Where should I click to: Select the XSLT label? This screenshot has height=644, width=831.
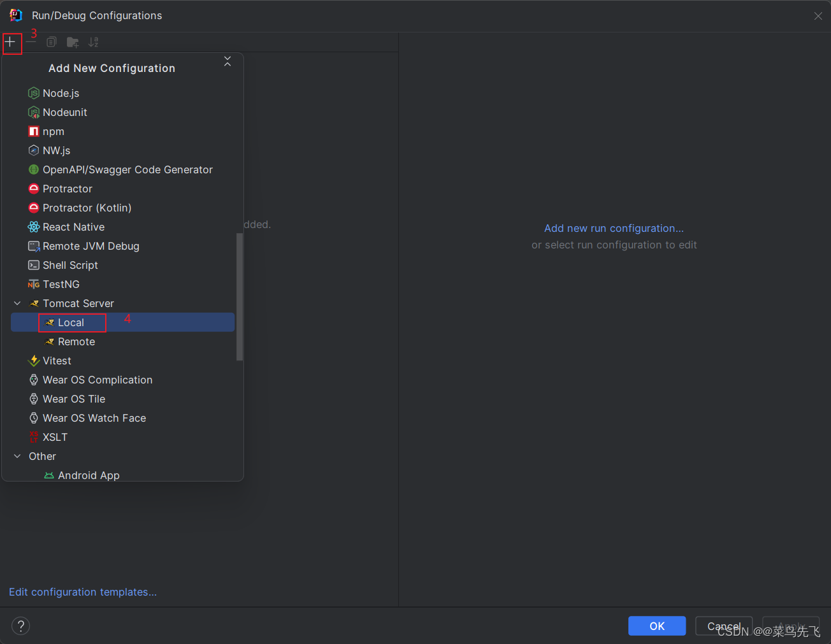[55, 437]
